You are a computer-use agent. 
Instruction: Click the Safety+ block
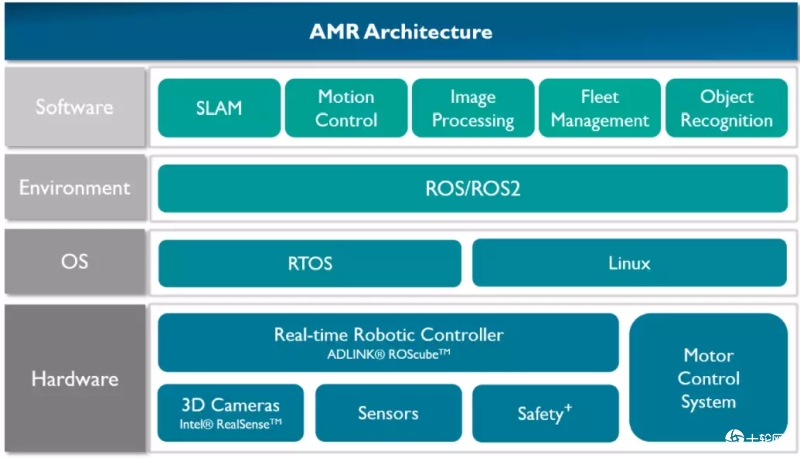pos(545,413)
